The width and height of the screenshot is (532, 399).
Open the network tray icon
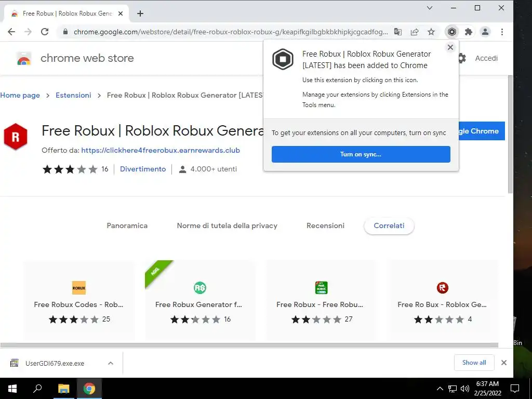pyautogui.click(x=453, y=389)
